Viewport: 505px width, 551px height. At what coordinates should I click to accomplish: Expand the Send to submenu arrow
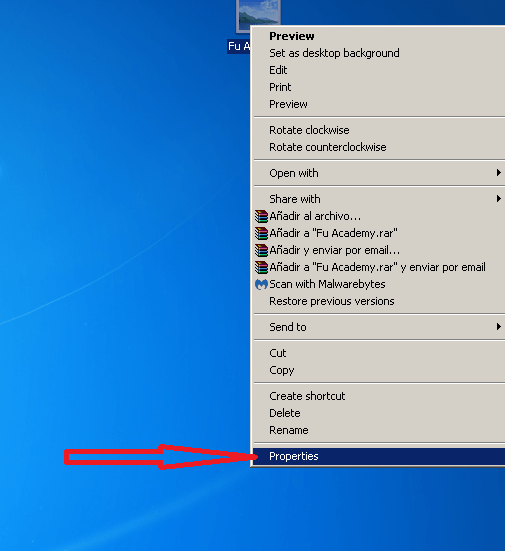pyautogui.click(x=498, y=327)
